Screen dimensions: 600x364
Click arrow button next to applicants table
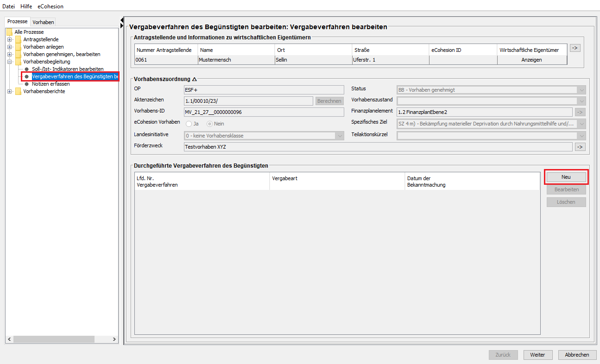575,48
